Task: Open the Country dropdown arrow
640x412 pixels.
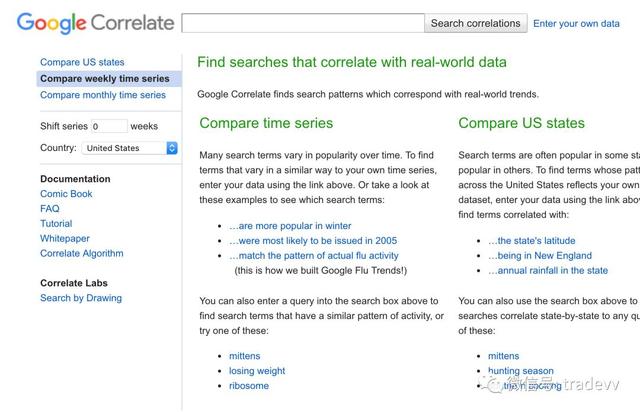Action: coord(172,148)
